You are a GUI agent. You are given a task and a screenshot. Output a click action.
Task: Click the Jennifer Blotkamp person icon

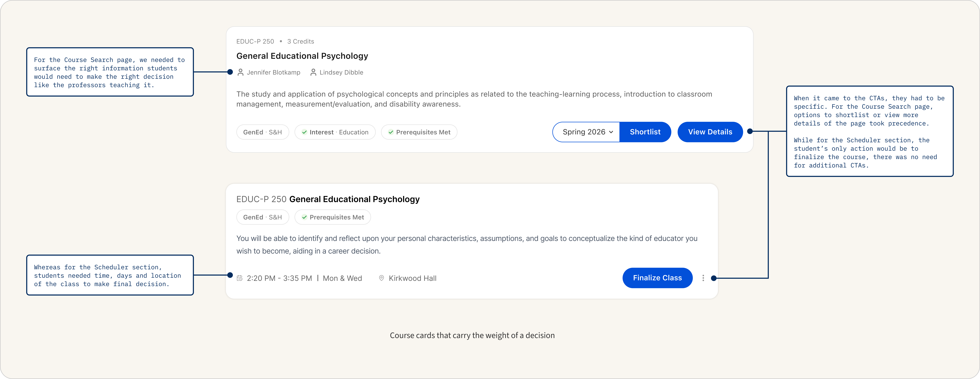point(240,72)
